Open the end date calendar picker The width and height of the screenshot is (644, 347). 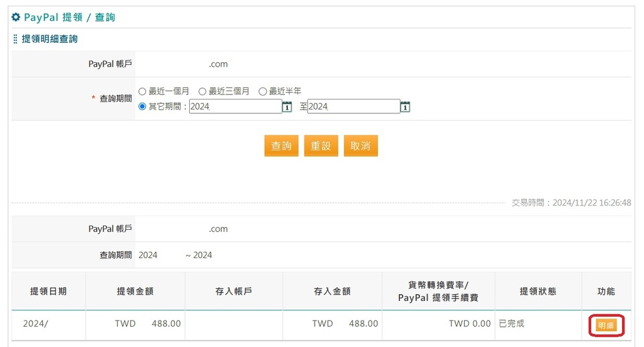(406, 107)
